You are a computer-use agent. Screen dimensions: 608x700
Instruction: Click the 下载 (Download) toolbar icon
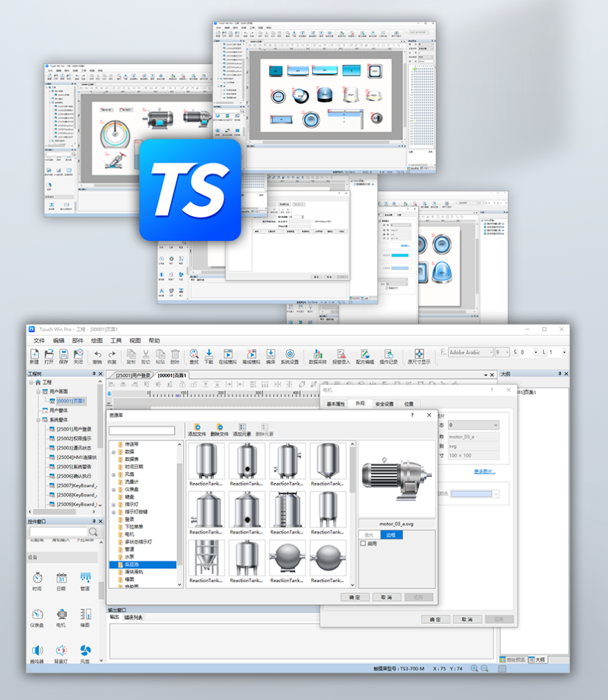click(208, 356)
